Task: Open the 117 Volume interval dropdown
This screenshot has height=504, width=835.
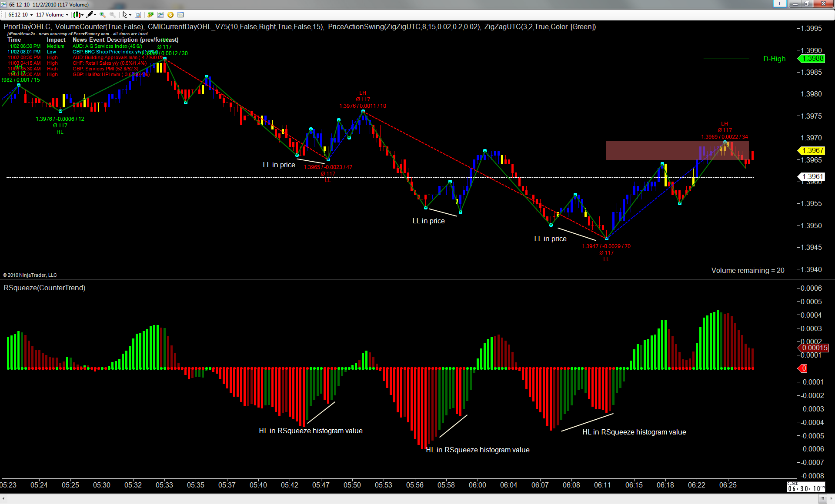Action: click(x=52, y=15)
